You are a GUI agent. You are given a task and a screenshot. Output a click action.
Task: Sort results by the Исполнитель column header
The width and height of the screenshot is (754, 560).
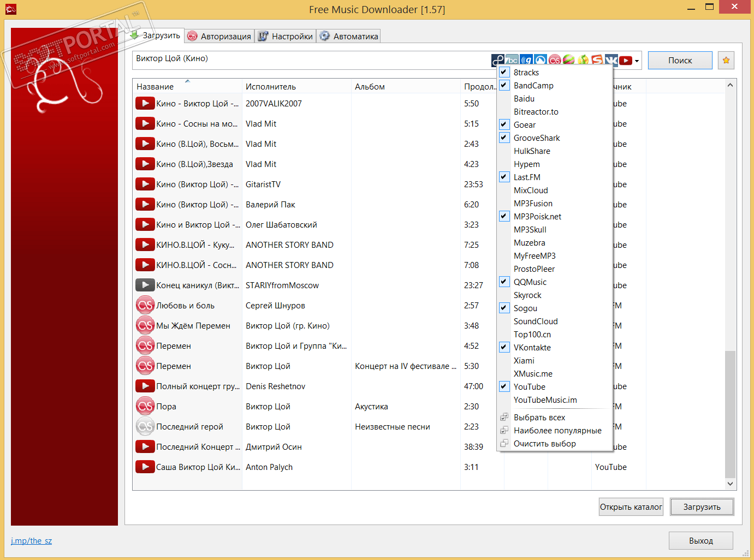pyautogui.click(x=296, y=86)
